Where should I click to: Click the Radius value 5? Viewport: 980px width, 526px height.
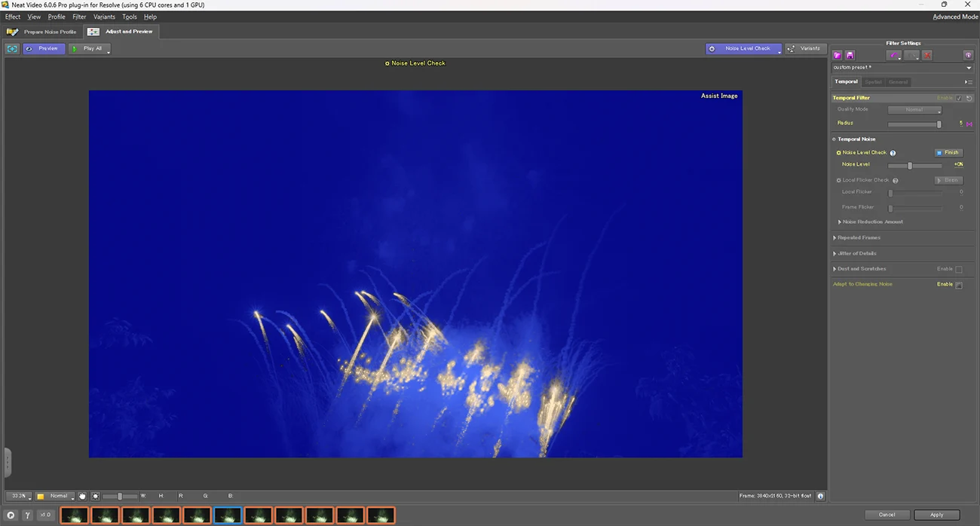tap(960, 123)
